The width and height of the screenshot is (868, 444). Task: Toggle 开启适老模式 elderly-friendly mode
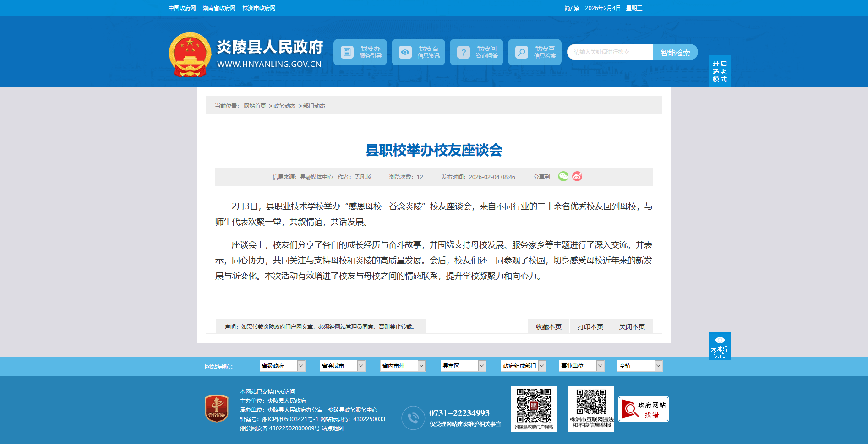tap(720, 71)
